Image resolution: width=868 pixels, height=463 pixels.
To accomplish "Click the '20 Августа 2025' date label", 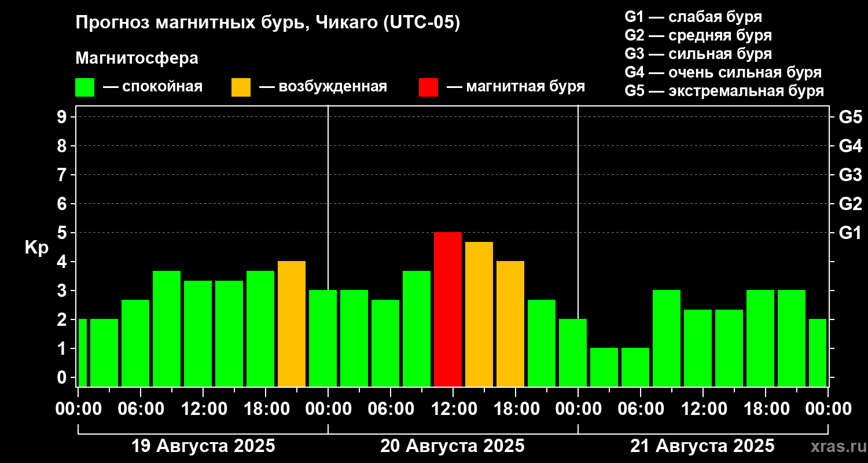I will tap(453, 446).
